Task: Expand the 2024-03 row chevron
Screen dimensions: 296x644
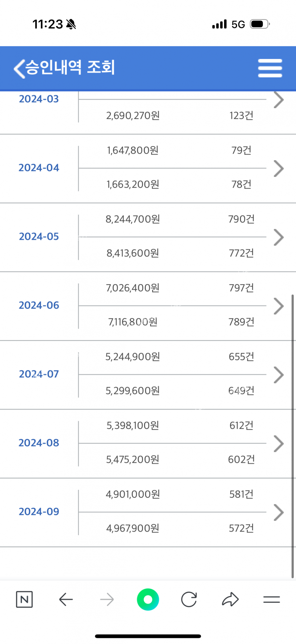Action: click(278, 100)
